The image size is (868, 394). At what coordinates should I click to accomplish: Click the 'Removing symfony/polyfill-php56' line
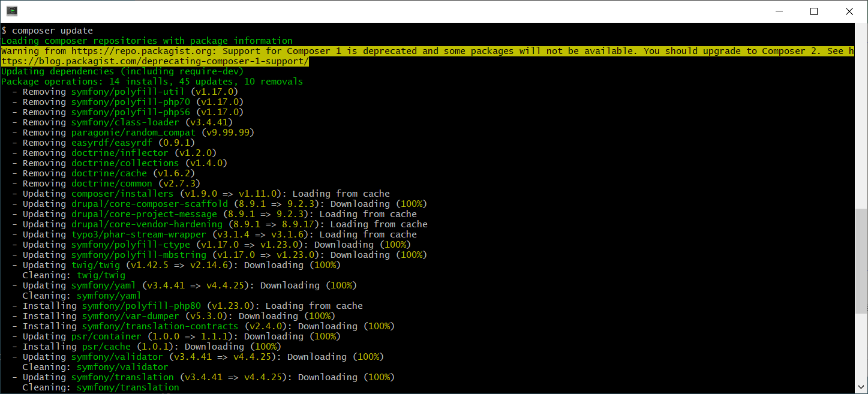[x=128, y=112]
